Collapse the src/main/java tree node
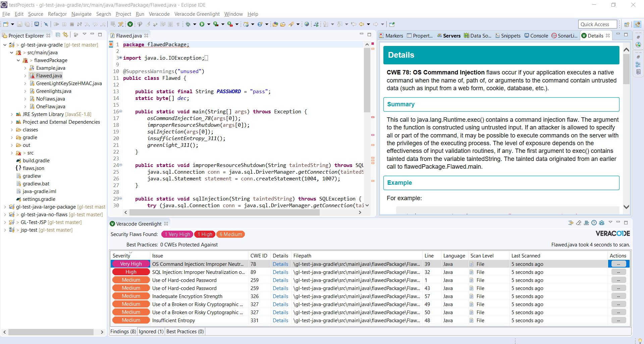 pos(12,52)
